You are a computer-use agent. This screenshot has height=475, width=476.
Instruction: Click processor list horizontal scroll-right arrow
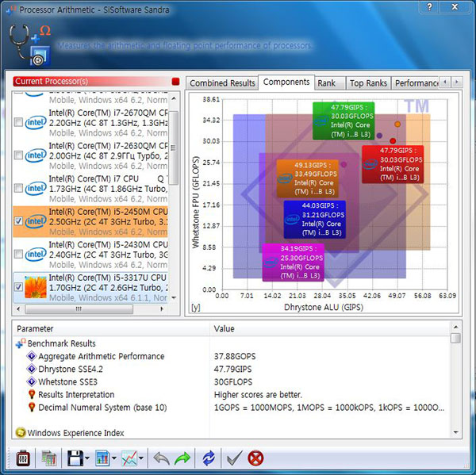click(x=162, y=309)
